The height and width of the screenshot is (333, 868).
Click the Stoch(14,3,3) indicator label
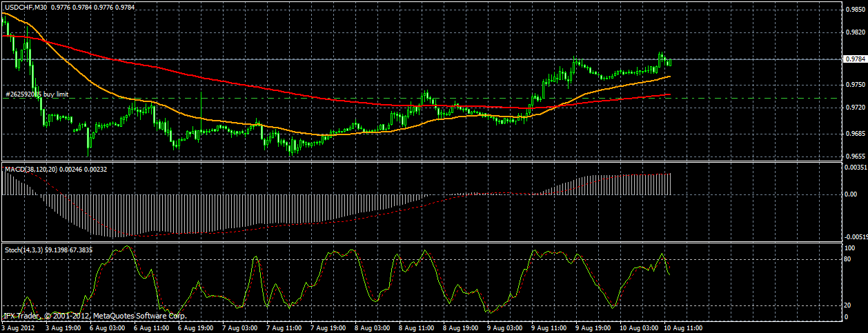[x=24, y=249]
